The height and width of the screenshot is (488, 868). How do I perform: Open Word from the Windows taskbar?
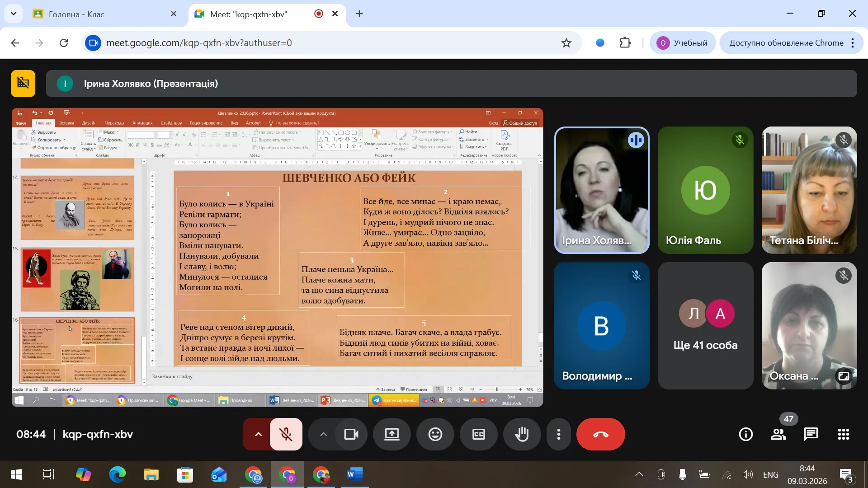click(354, 474)
